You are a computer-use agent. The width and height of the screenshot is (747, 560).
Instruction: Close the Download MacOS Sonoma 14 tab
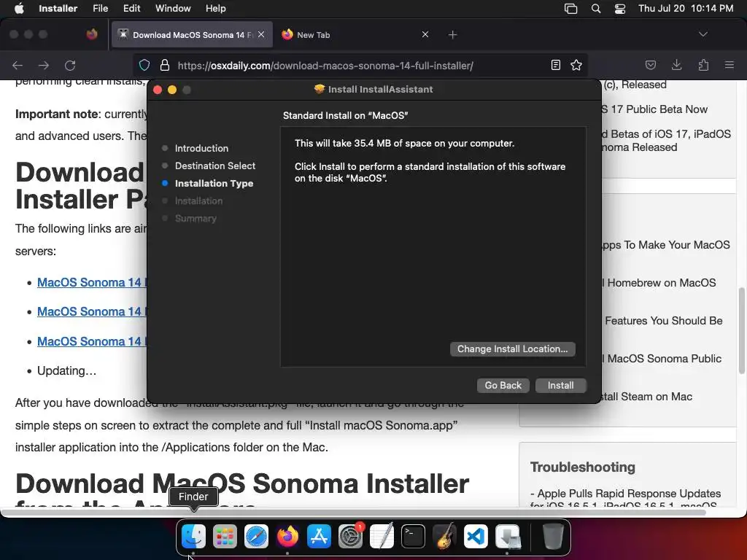(x=261, y=34)
